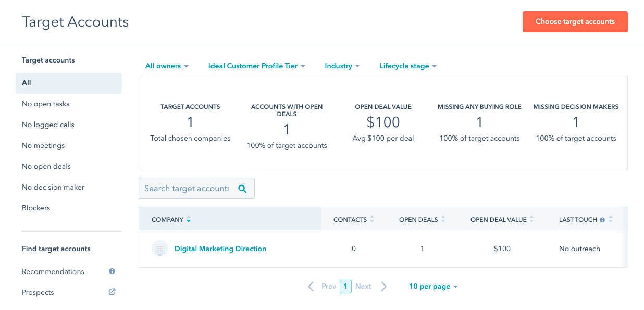
Task: Select page 1 in pagination
Action: pyautogui.click(x=345, y=286)
